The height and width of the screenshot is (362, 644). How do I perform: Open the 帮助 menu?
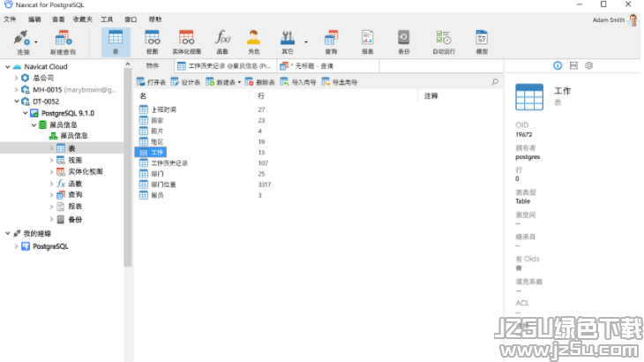click(155, 19)
